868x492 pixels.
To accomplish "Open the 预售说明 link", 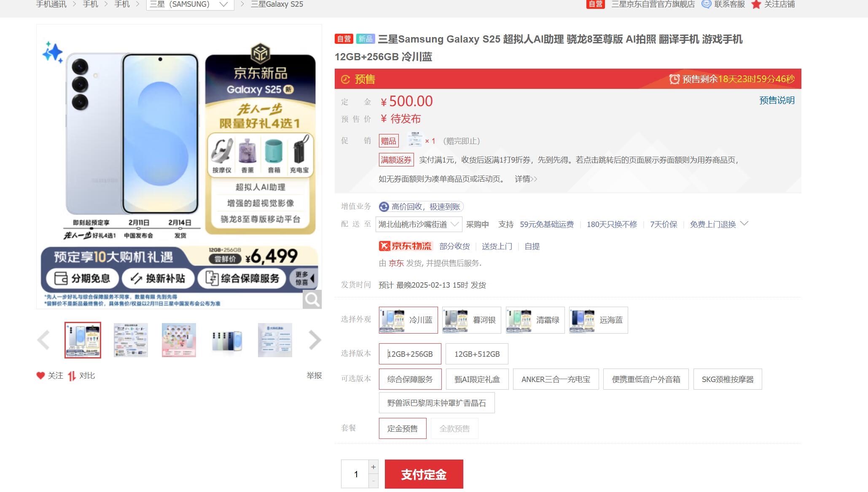I will click(x=777, y=100).
